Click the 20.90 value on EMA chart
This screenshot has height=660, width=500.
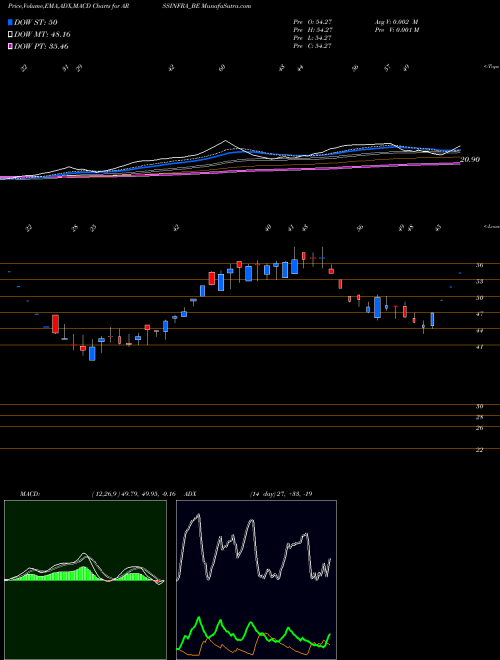click(470, 160)
